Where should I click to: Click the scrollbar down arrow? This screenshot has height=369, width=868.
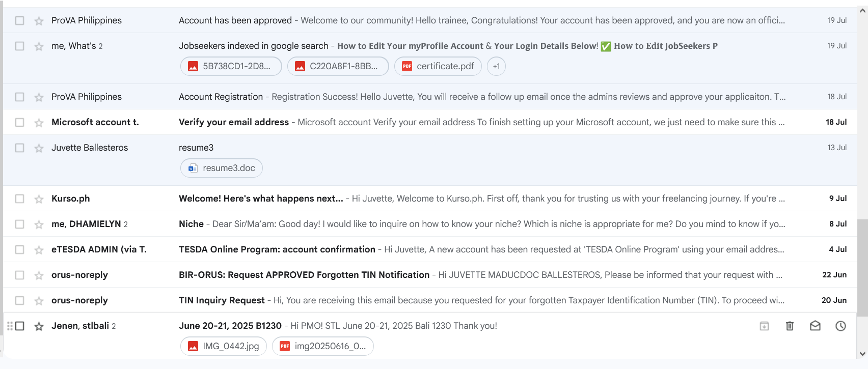point(862,354)
